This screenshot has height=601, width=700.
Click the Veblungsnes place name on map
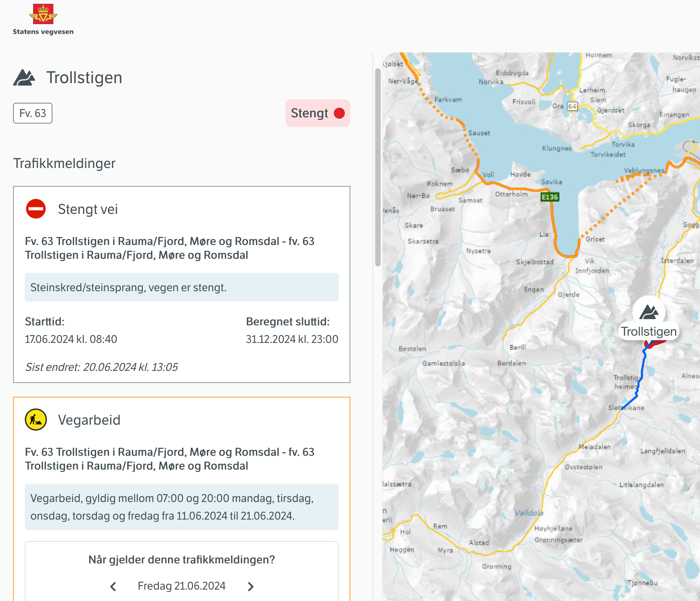tap(643, 170)
